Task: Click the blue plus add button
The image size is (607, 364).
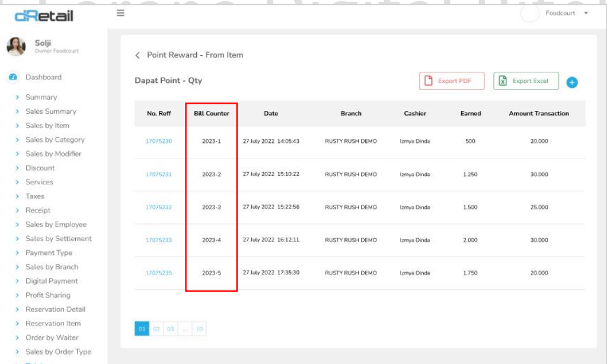Action: (571, 82)
